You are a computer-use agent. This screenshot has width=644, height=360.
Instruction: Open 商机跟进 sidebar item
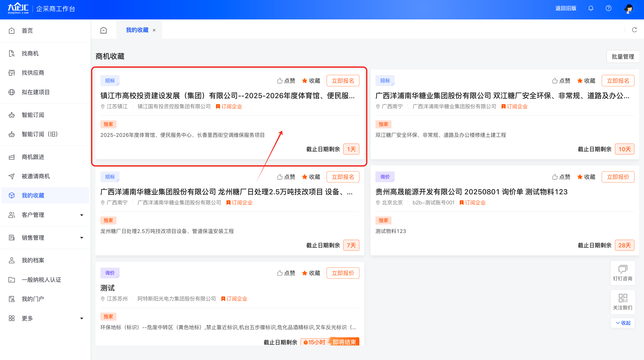click(45, 157)
